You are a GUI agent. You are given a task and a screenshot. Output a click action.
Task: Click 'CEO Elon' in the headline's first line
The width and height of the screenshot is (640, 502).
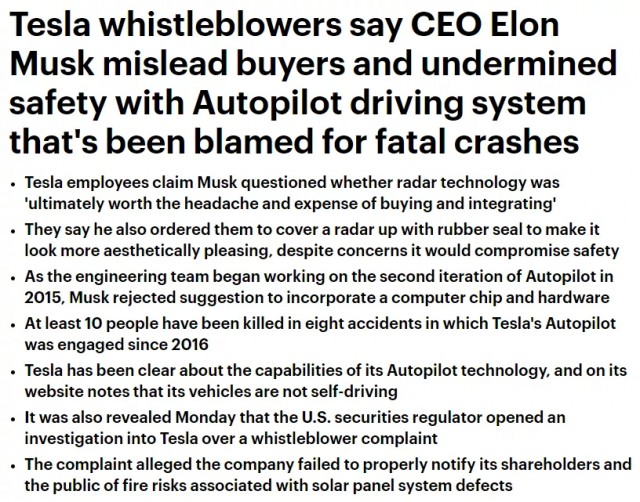coord(485,24)
